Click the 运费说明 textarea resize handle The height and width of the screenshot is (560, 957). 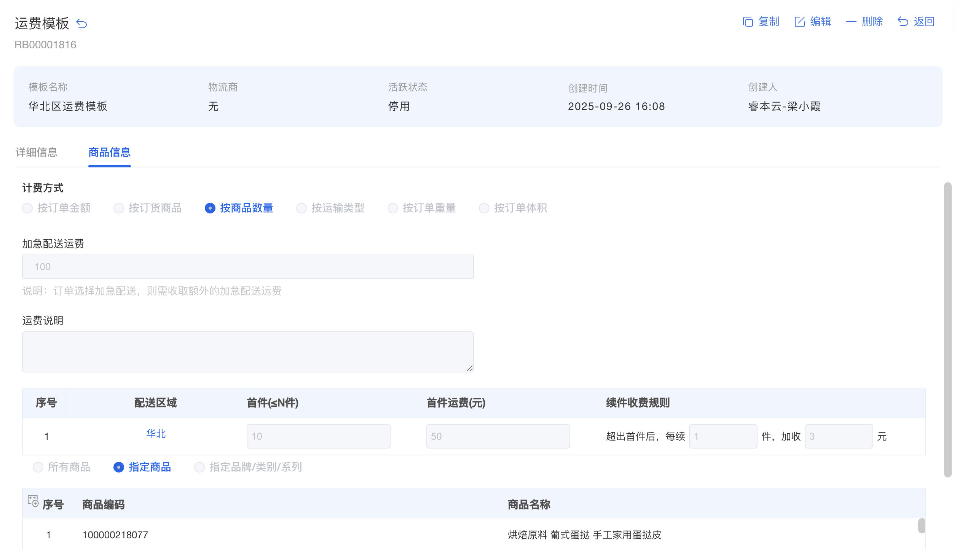[x=470, y=368]
